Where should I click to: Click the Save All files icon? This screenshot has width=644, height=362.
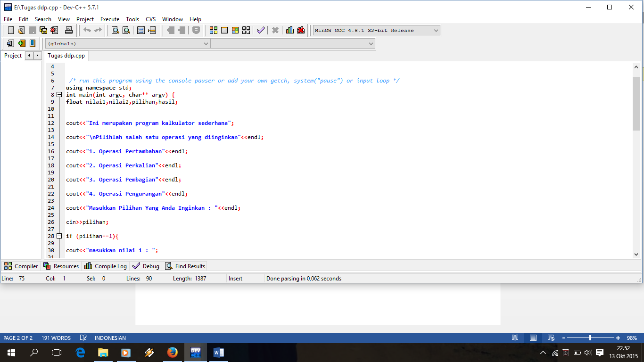click(x=43, y=30)
